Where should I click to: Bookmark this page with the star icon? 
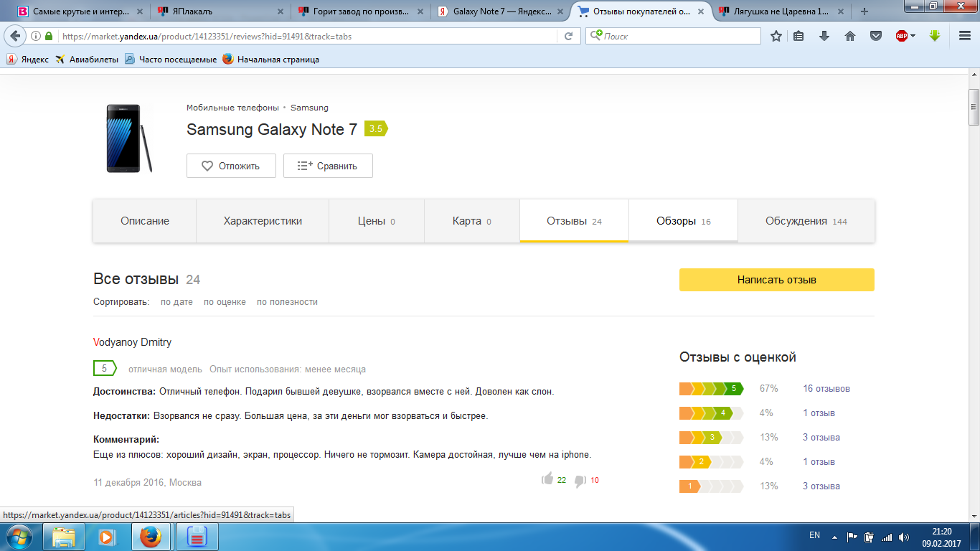(x=776, y=36)
